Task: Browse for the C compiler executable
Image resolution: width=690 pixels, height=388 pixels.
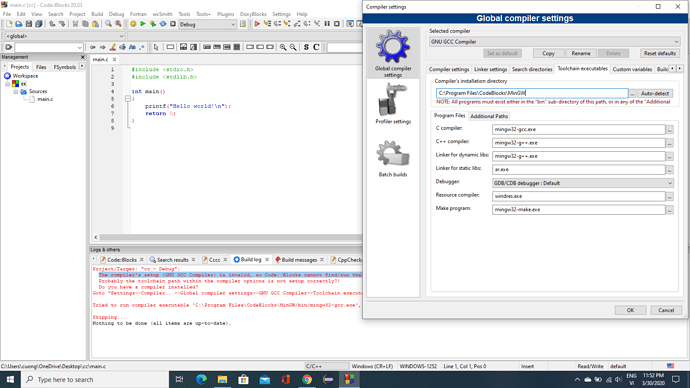Action: (x=669, y=130)
